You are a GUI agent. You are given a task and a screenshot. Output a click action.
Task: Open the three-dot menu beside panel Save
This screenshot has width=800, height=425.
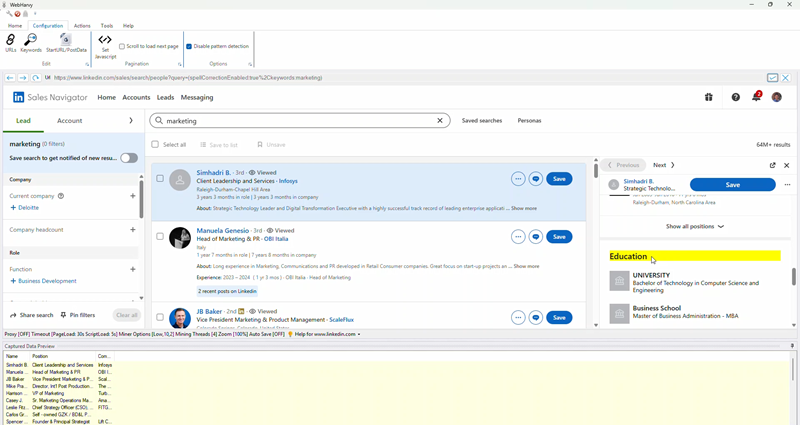pos(787,185)
